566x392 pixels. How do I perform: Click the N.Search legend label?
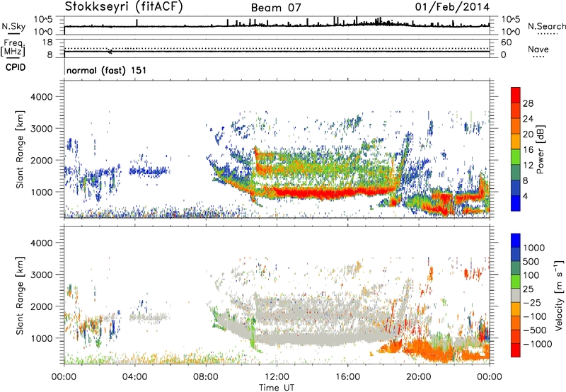[547, 26]
